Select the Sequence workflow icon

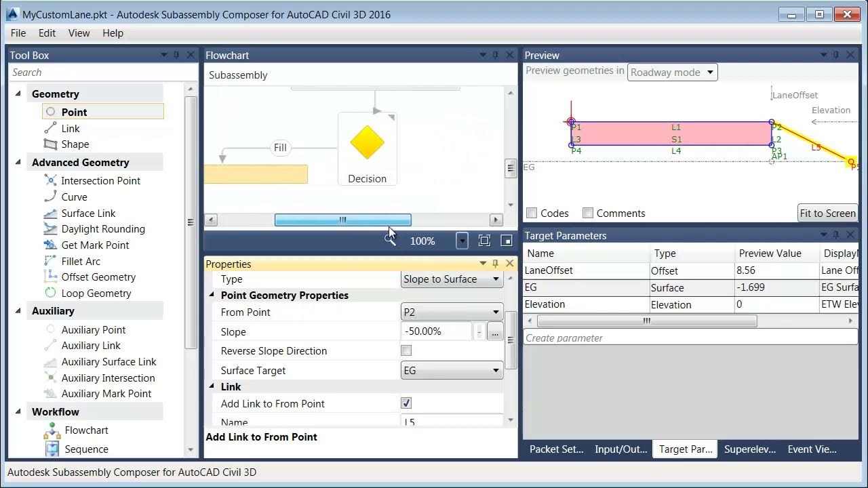click(52, 449)
